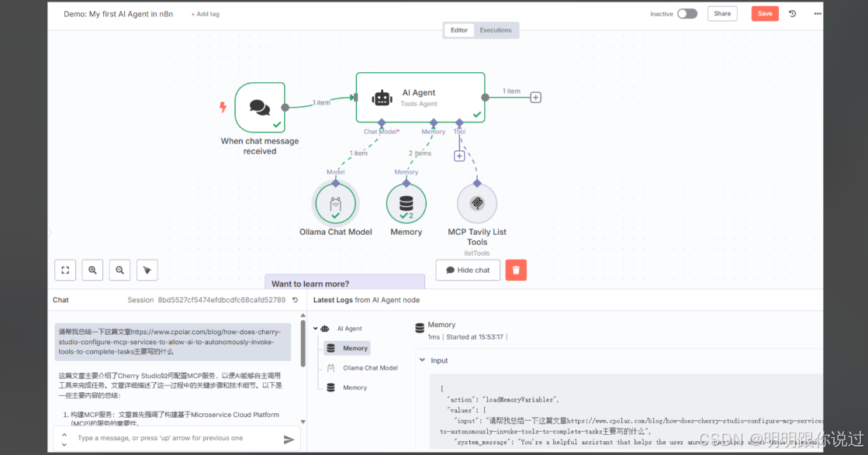Click the session ID text

(x=221, y=300)
